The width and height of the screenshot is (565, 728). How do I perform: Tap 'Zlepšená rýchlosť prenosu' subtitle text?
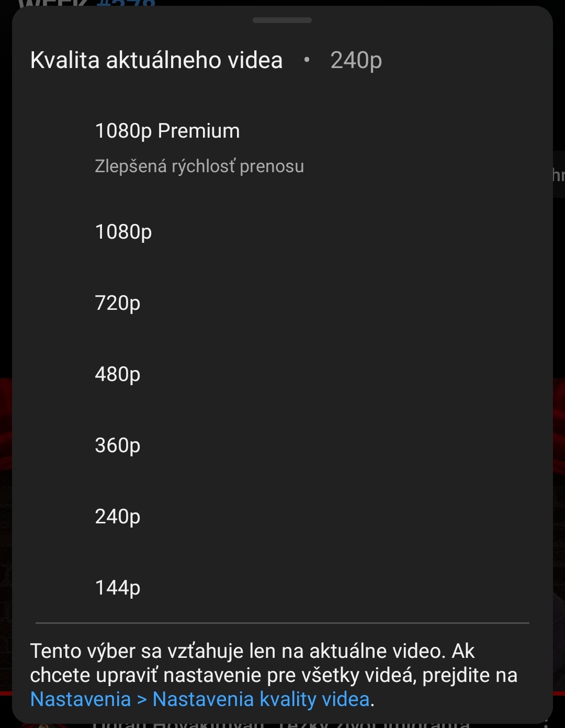[199, 166]
